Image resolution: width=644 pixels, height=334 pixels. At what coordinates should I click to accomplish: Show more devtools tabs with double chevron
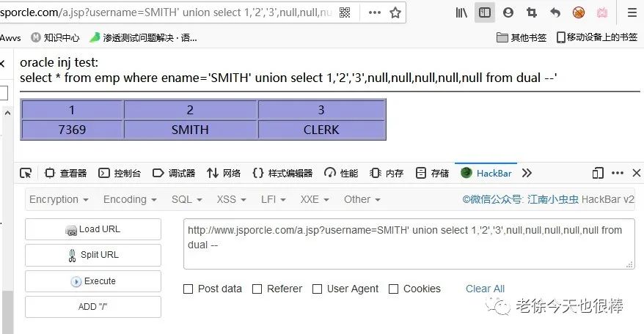coord(527,173)
